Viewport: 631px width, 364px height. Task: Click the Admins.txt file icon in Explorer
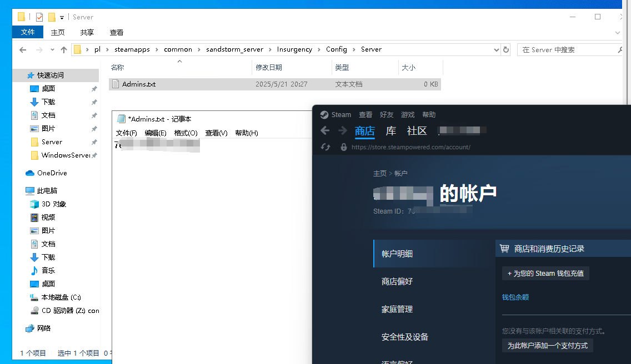tap(116, 84)
